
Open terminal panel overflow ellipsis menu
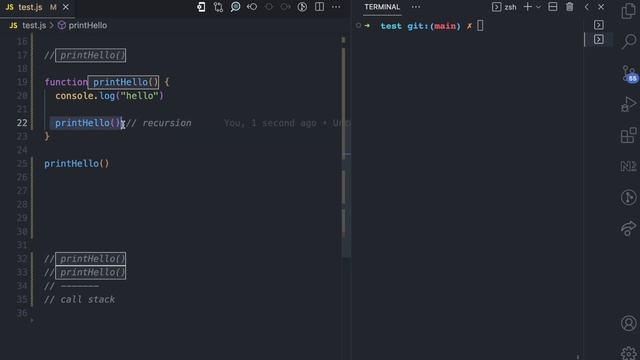[x=416, y=7]
